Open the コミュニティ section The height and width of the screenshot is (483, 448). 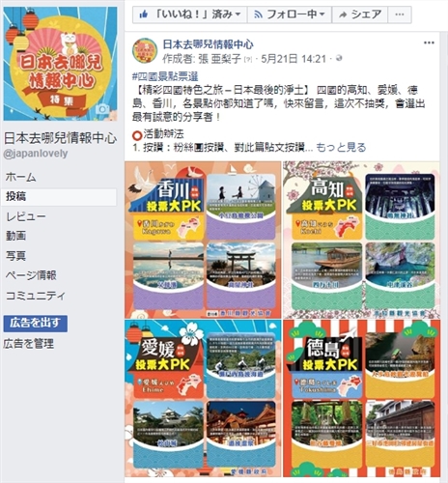36,296
